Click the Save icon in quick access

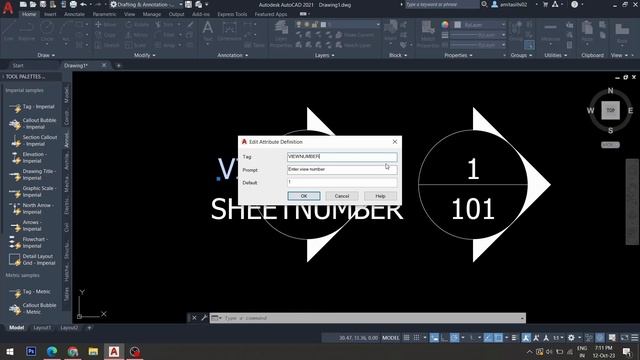point(43,4)
